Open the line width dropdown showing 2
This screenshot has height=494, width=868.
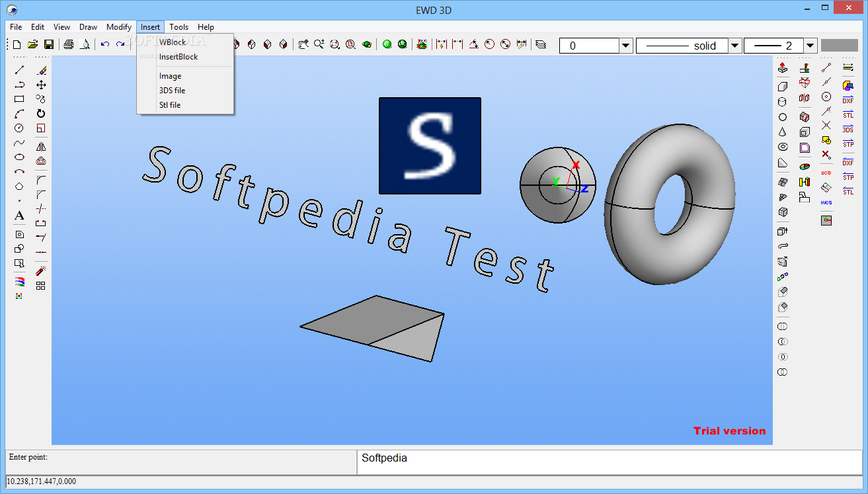pyautogui.click(x=811, y=46)
